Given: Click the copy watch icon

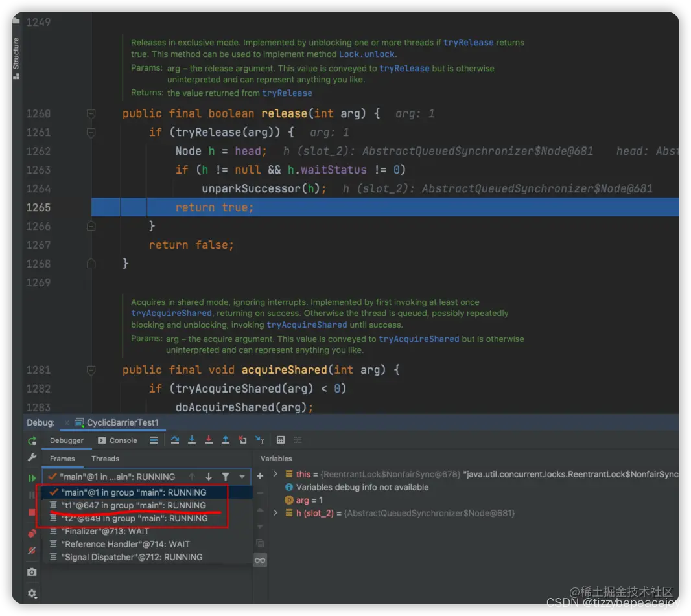Looking at the screenshot, I should [260, 543].
